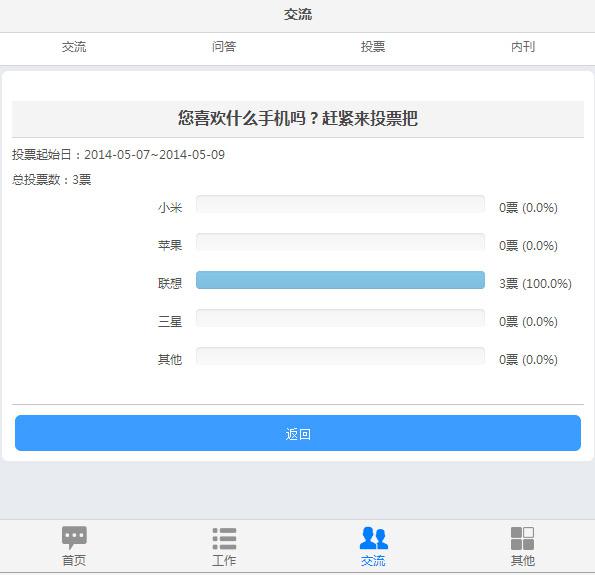
Task: Select the 交流 people icon
Action: tap(374, 538)
